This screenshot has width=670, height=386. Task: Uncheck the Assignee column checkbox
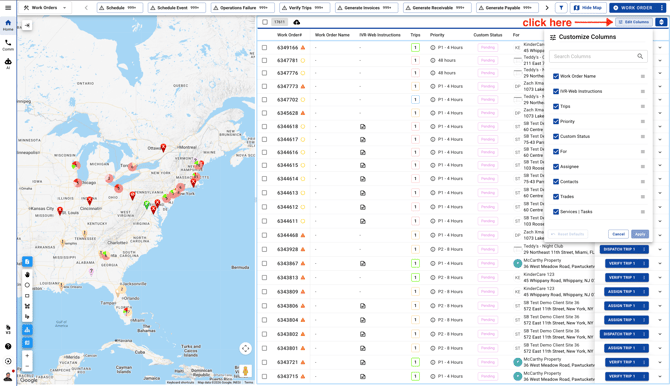pyautogui.click(x=556, y=166)
